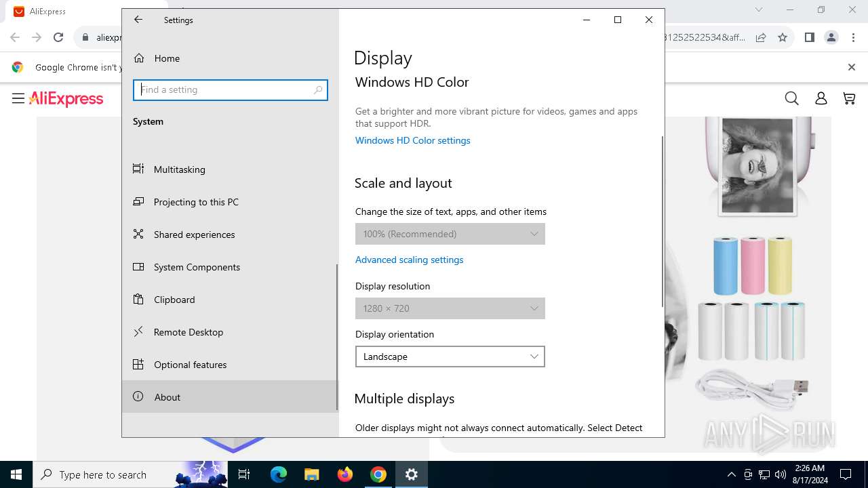Open AliExpress hamburger menu in Chrome

(18, 99)
